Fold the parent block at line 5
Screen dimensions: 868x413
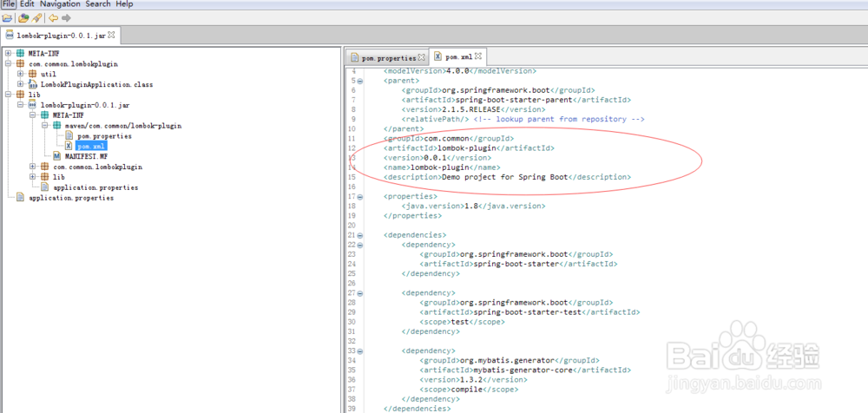pyautogui.click(x=360, y=81)
